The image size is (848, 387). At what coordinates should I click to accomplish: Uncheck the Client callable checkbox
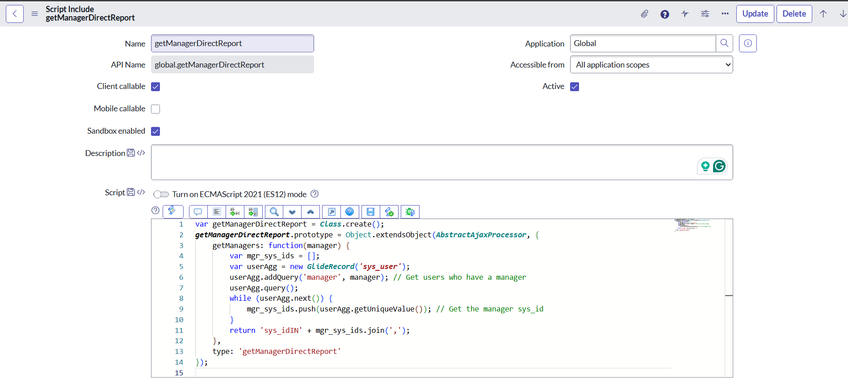tap(155, 86)
